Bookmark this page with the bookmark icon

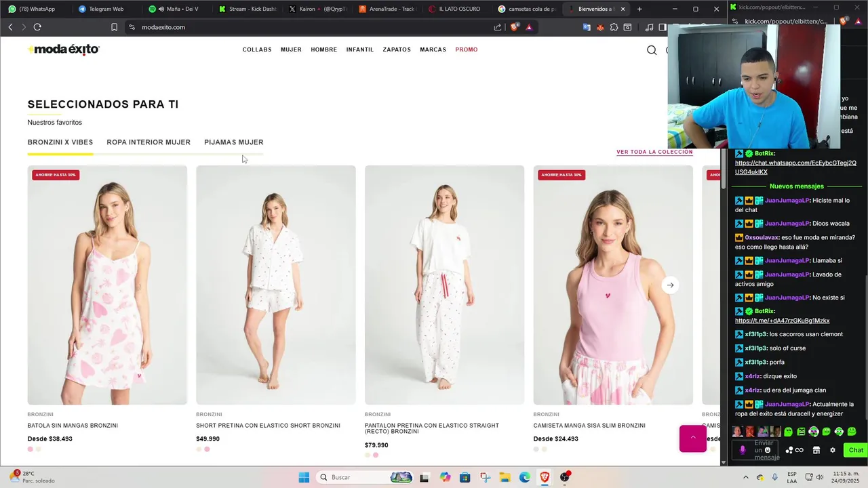114,27
